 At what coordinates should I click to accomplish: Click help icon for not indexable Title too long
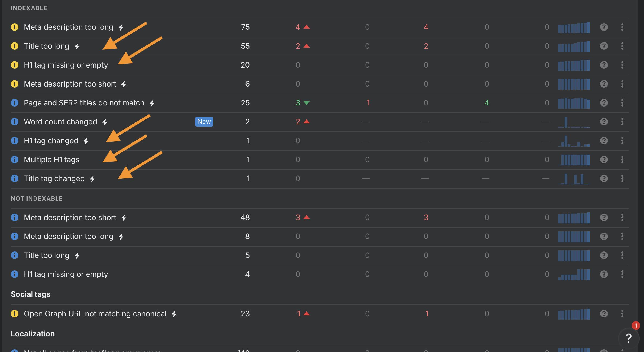click(604, 255)
